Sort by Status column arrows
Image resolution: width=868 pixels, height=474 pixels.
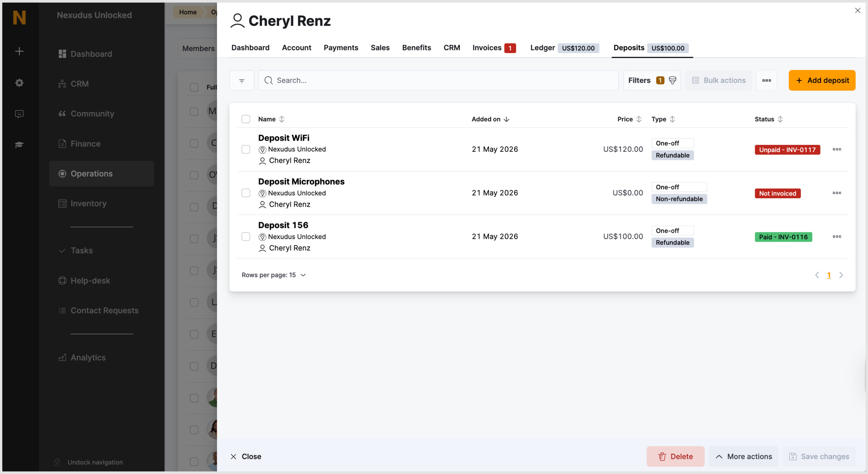780,119
